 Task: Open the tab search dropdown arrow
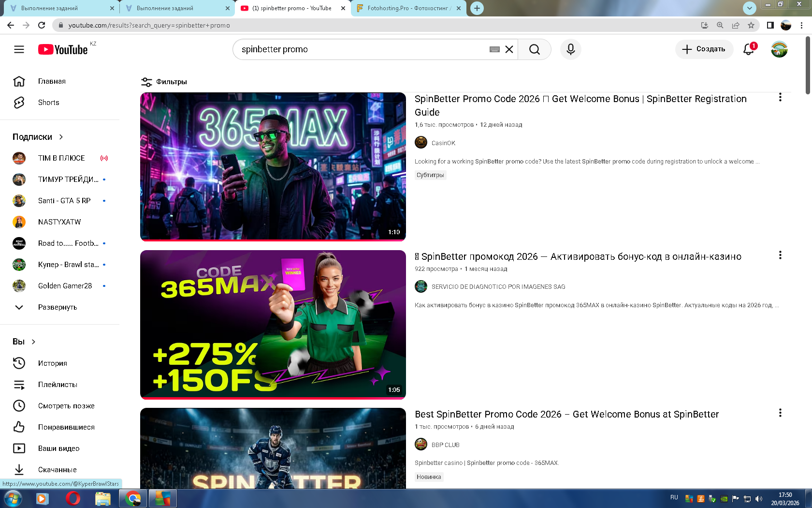(749, 8)
